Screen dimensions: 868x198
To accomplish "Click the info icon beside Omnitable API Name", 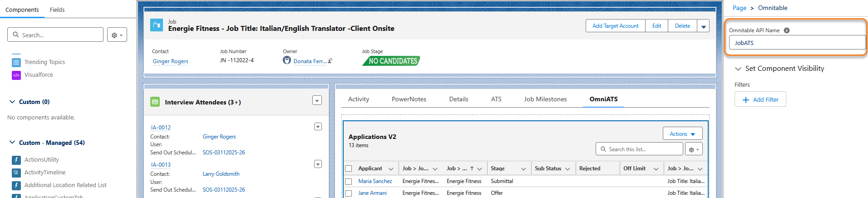I will point(787,30).
